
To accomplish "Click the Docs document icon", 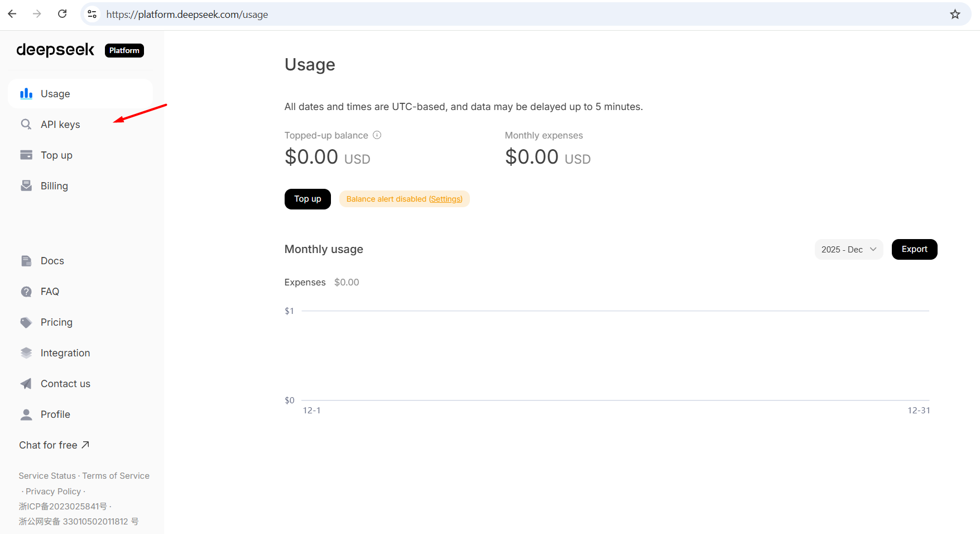I will click(26, 261).
